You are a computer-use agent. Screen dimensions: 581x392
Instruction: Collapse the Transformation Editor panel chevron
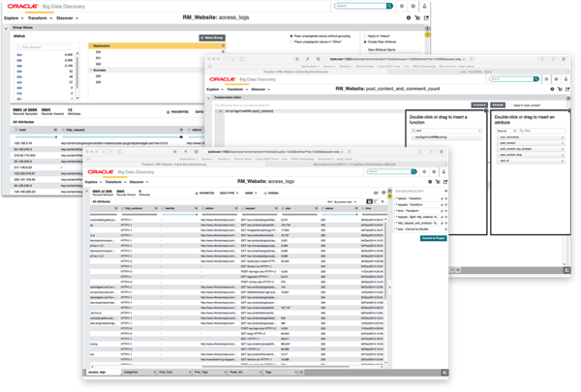pyautogui.click(x=208, y=98)
